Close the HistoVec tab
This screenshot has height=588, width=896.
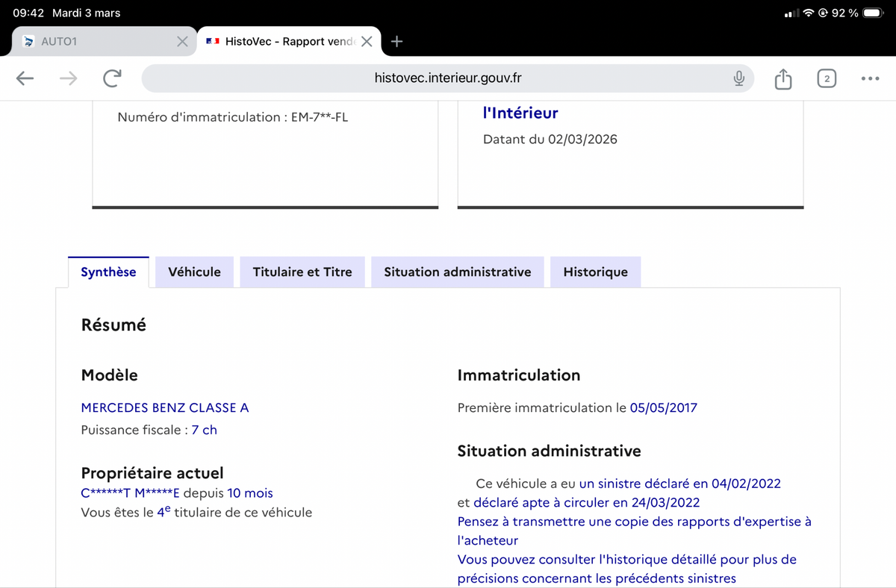coord(367,42)
